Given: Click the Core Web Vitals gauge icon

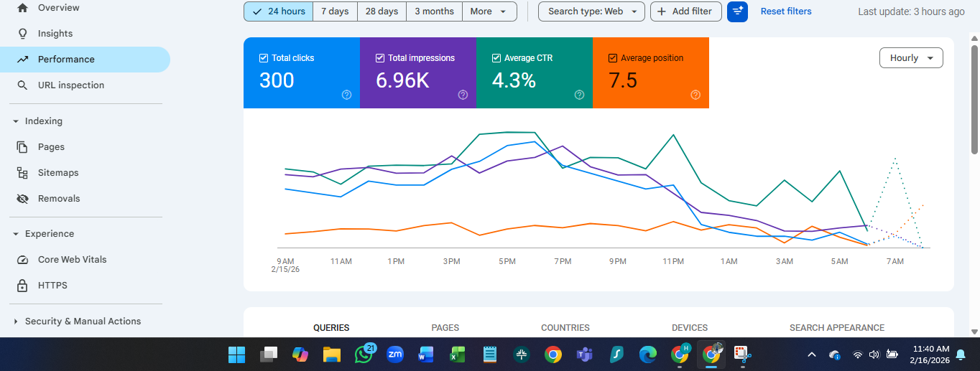Looking at the screenshot, I should (23, 260).
